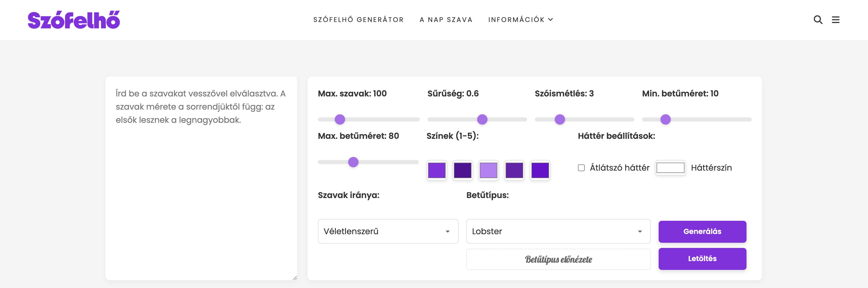Pick the light purple third swatch
The image size is (868, 288).
coord(488,170)
